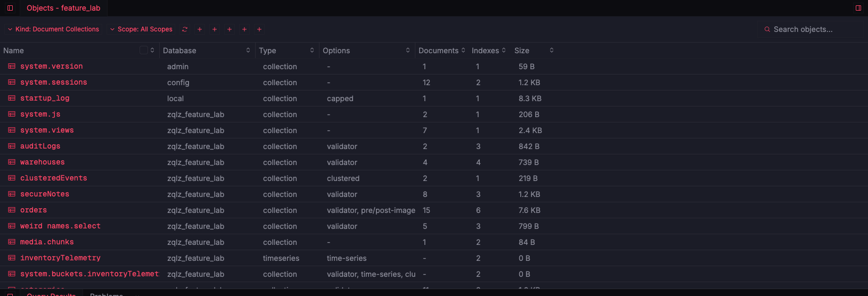Click the 'validator, pre/post-image' options cell
Image resolution: width=868 pixels, height=296 pixels.
click(x=371, y=210)
